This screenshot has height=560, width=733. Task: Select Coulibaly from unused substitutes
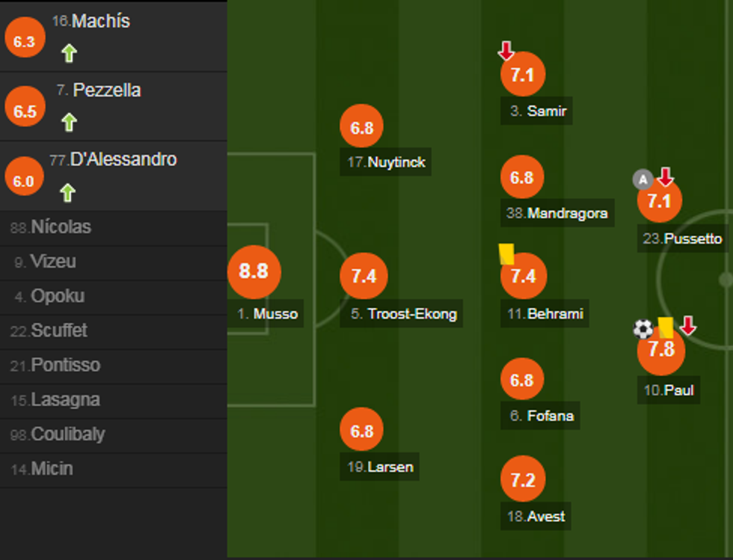click(x=67, y=434)
